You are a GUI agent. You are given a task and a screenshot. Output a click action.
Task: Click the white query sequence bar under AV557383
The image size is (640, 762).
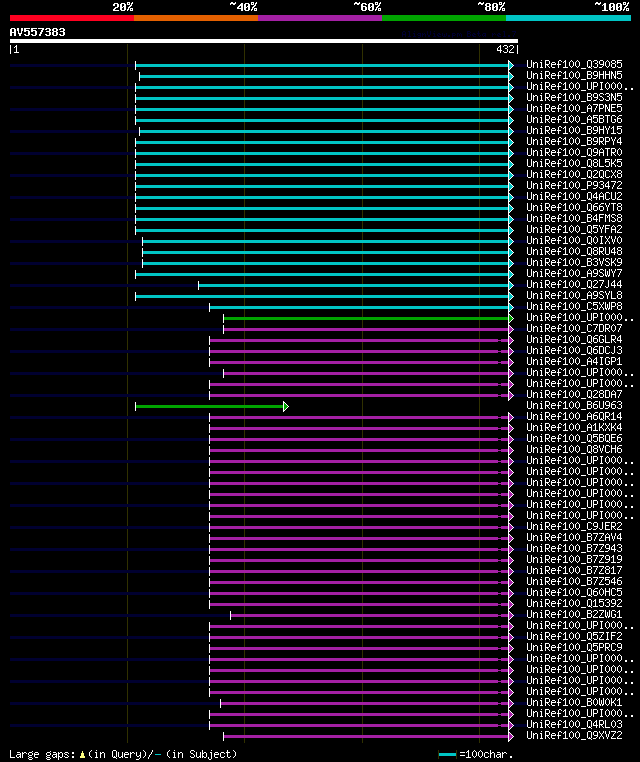(x=264, y=41)
